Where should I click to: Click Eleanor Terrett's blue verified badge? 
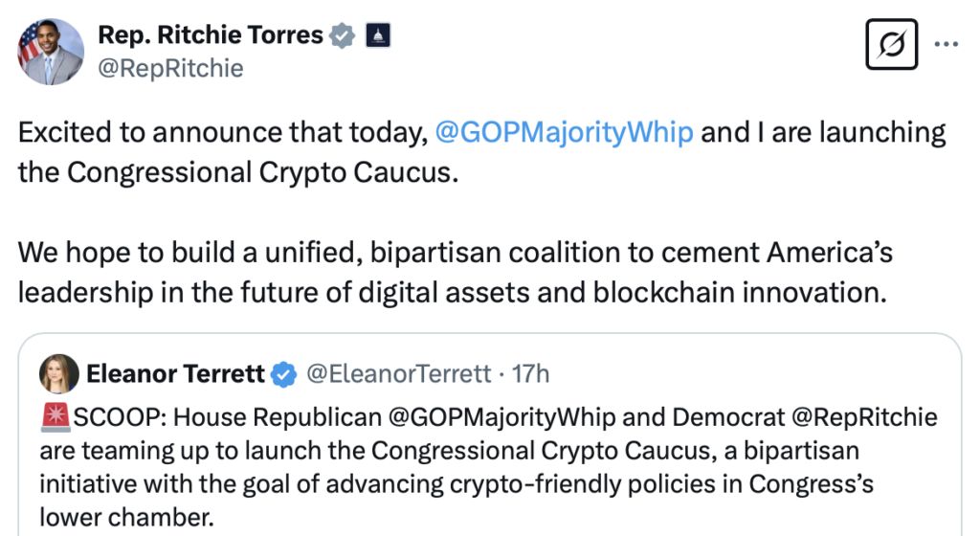pos(284,374)
